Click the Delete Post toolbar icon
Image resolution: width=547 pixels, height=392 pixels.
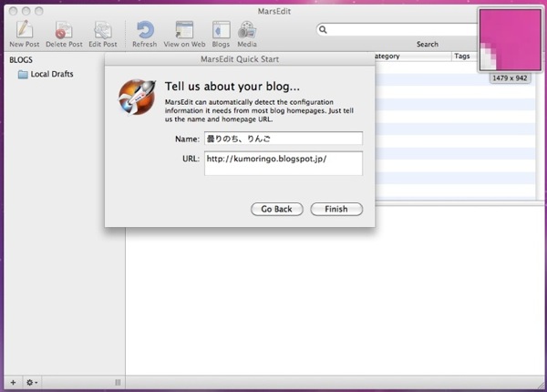click(x=64, y=29)
